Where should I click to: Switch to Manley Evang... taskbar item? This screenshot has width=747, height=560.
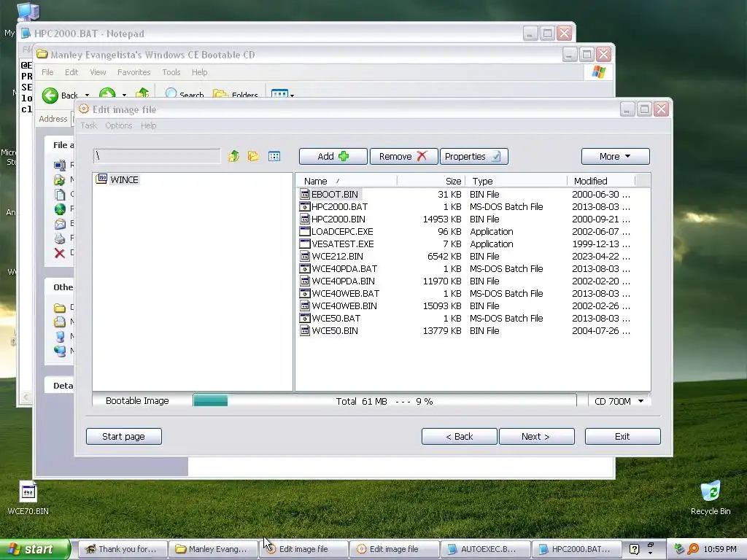(x=214, y=549)
